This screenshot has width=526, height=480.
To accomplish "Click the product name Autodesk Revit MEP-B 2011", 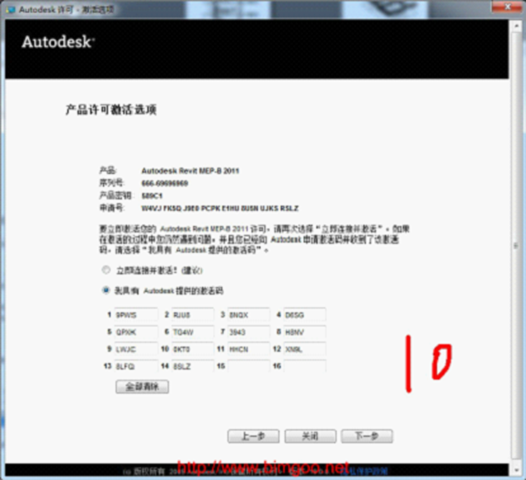I will pyautogui.click(x=190, y=171).
